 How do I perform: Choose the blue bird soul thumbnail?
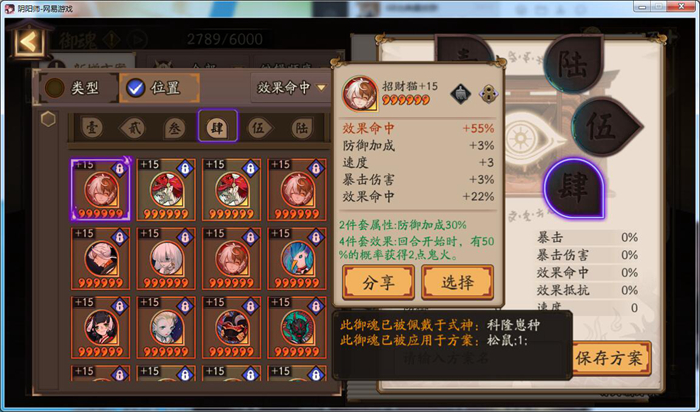point(297,258)
